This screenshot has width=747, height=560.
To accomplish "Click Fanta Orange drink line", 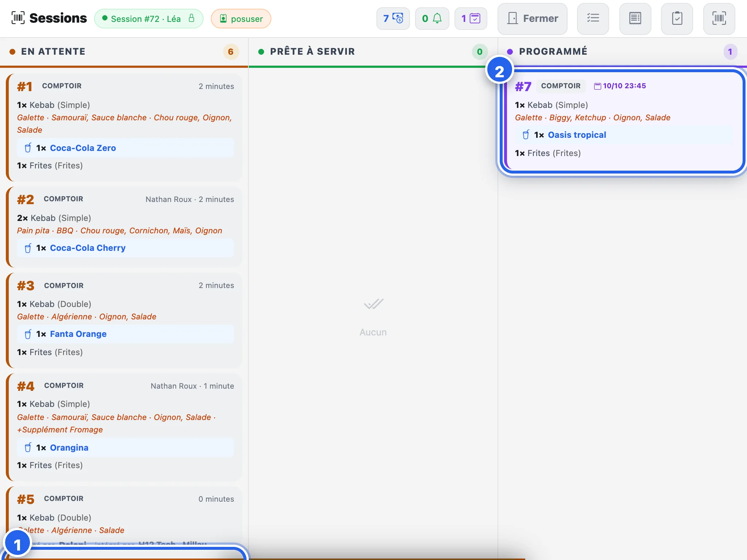I will (125, 334).
